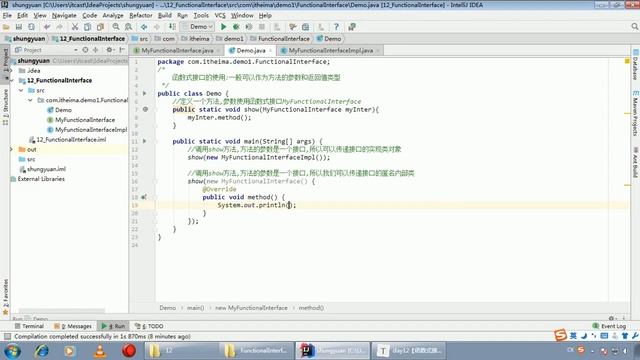Open the Terminal tool window
This screenshot has height=360, width=640.
[29, 326]
